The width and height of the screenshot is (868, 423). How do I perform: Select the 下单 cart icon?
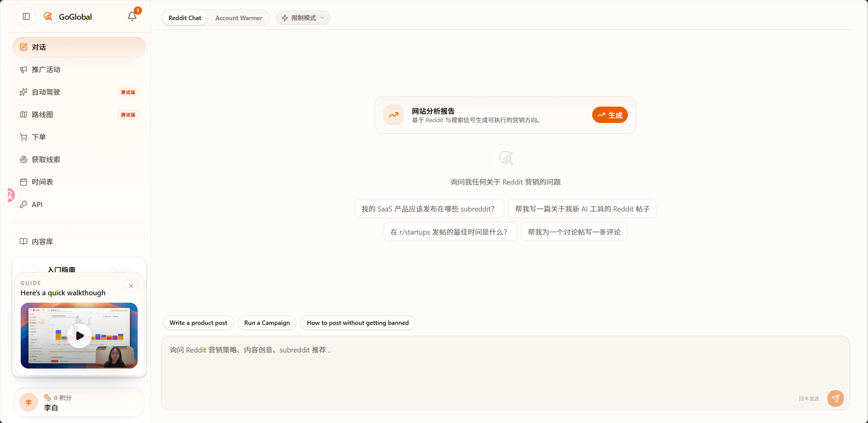click(23, 137)
